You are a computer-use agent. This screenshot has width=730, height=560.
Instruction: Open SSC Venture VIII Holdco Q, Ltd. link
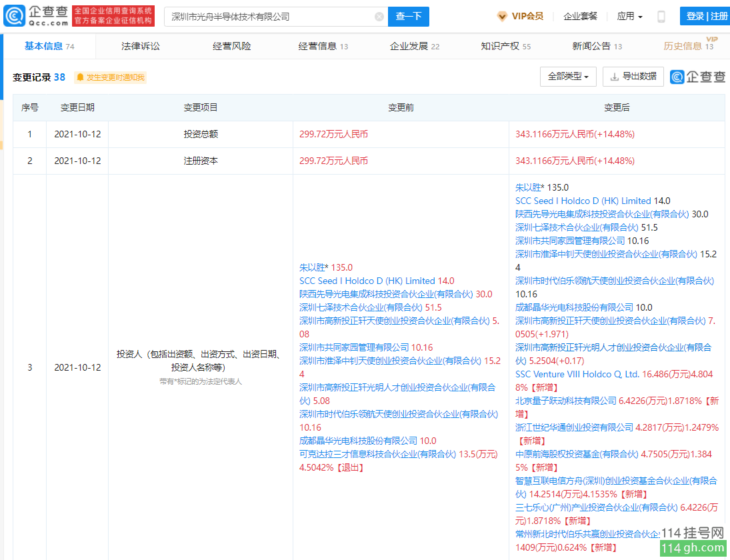coord(577,374)
